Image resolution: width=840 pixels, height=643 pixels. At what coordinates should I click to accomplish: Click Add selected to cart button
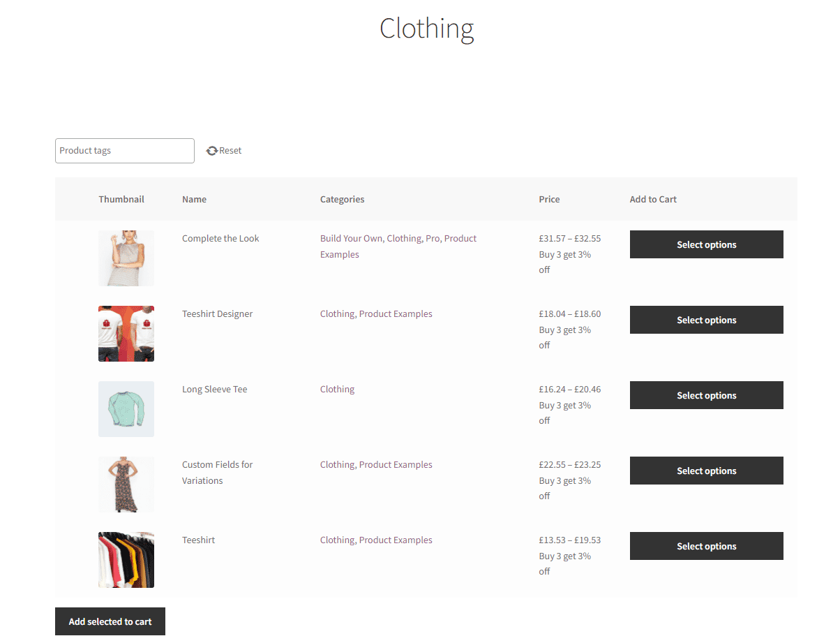(110, 621)
